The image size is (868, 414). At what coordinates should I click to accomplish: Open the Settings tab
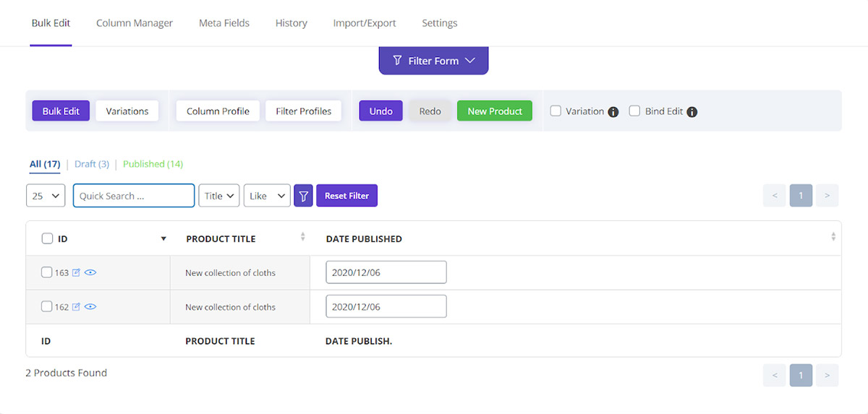coord(440,23)
